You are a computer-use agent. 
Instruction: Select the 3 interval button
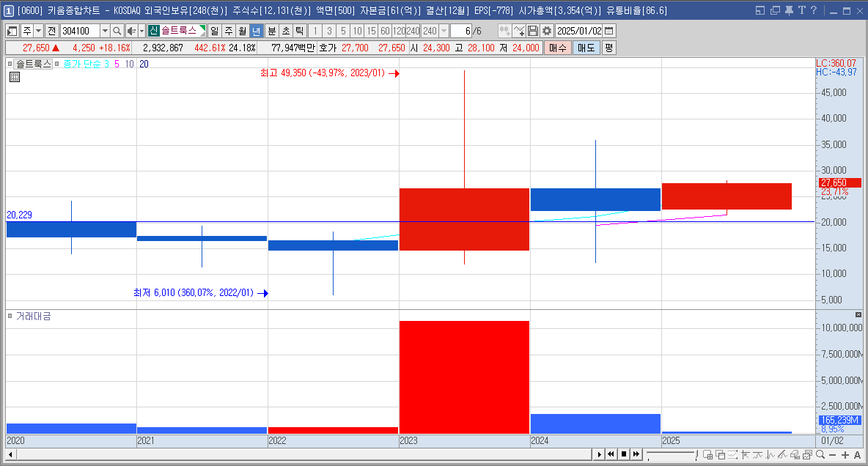(x=329, y=31)
